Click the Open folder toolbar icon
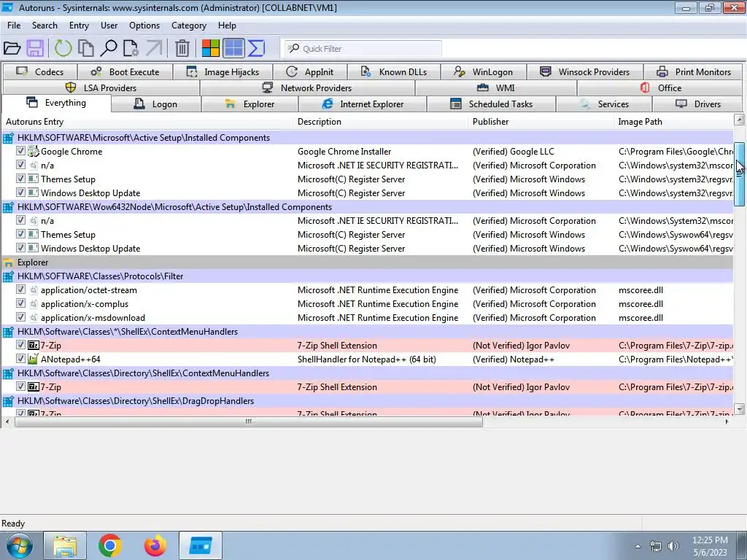Screen dimensions: 747x560 click(12, 48)
